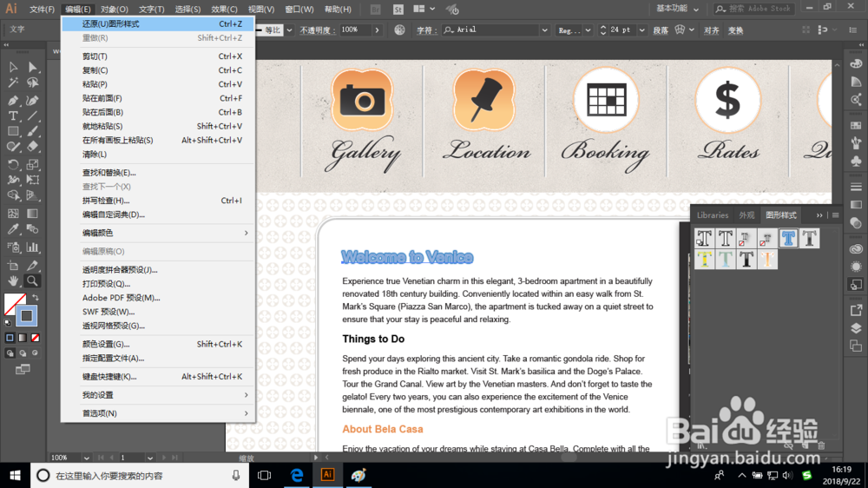Viewport: 868px width, 488px height.
Task: Set color mode to solid Color
Action: point(10,338)
